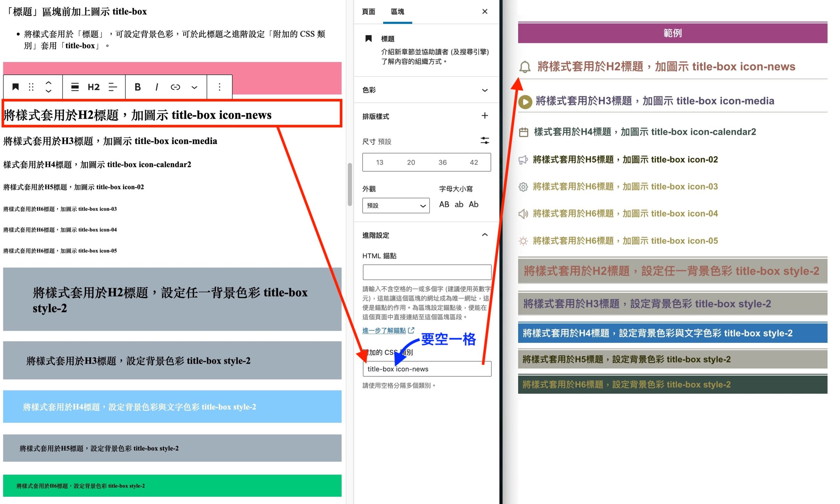
Task: Toggle custom size using the sliders icon
Action: [485, 140]
